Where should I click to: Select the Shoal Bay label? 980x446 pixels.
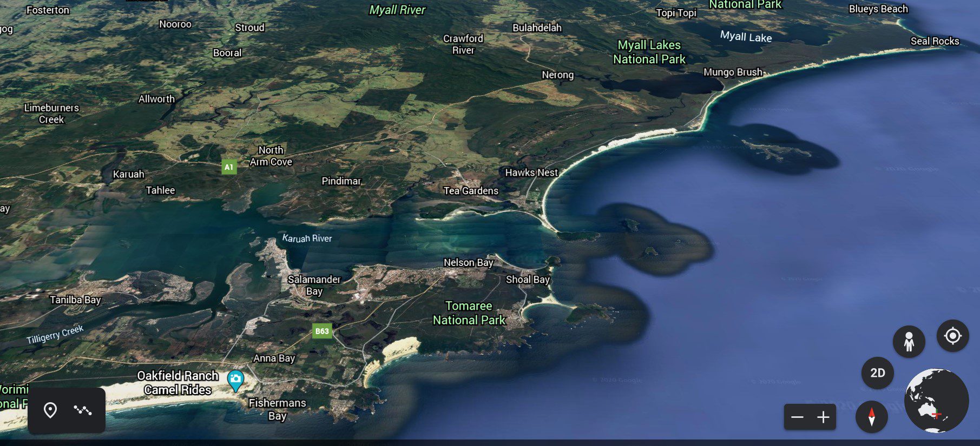(x=528, y=279)
